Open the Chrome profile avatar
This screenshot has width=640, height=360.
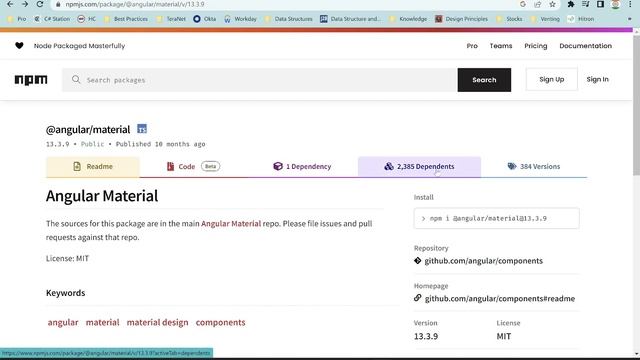[615, 4]
